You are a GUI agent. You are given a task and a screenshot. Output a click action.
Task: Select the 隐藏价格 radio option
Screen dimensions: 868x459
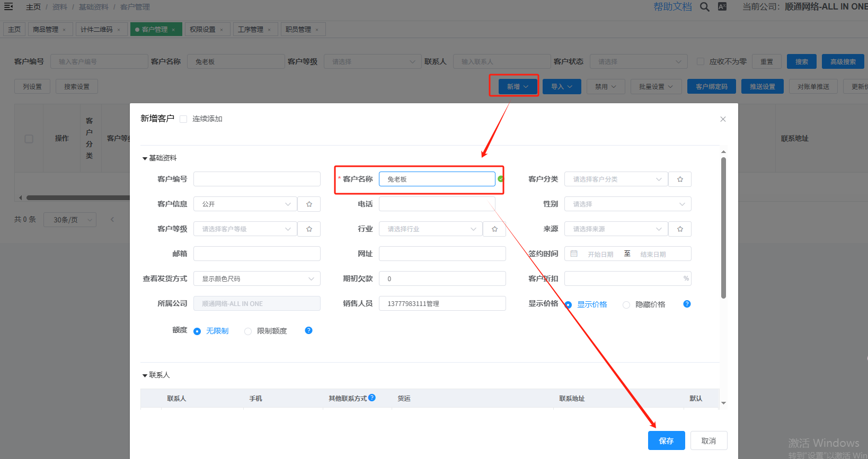[626, 305]
